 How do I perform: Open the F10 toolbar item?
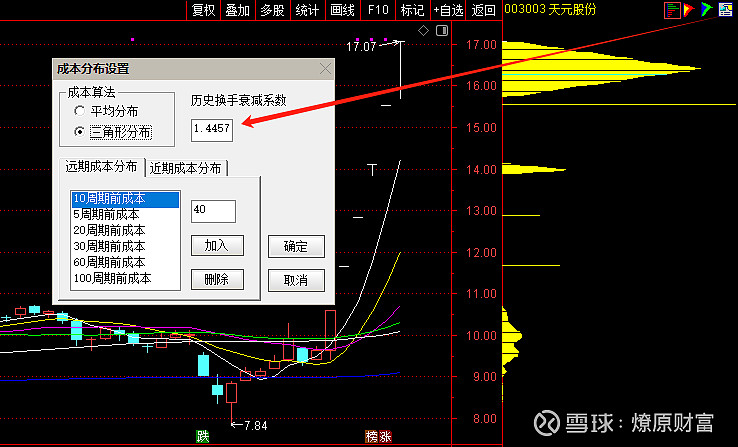pos(378,10)
